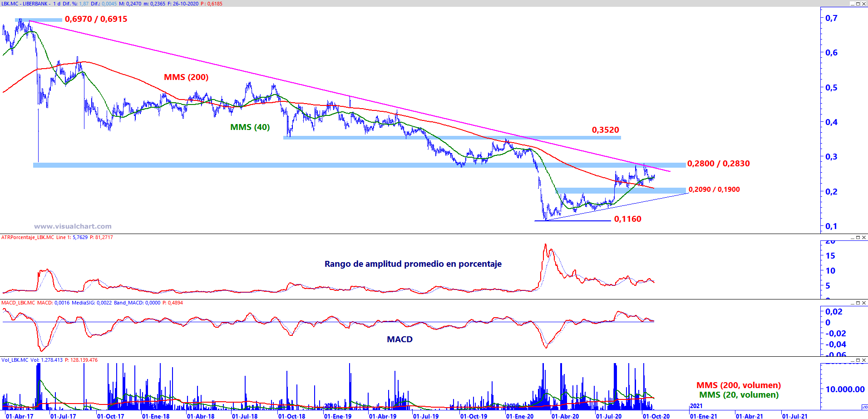Select the MMS (200, volumen) legend
The image size is (868, 419).
point(739,385)
